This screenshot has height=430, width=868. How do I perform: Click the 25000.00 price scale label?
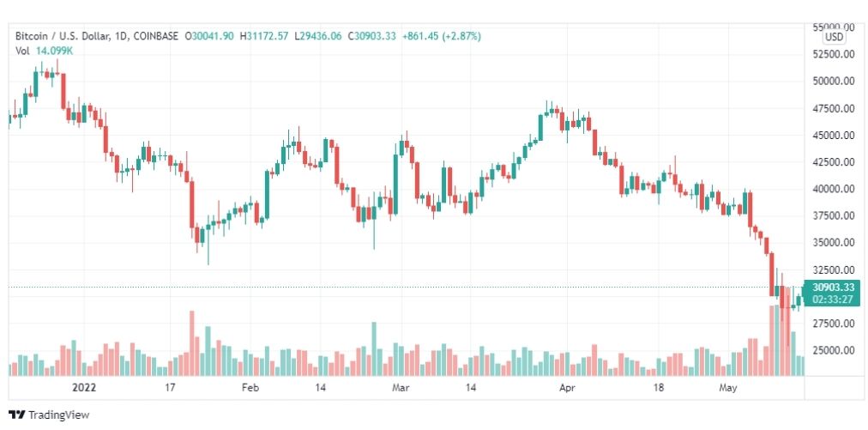pos(833,350)
